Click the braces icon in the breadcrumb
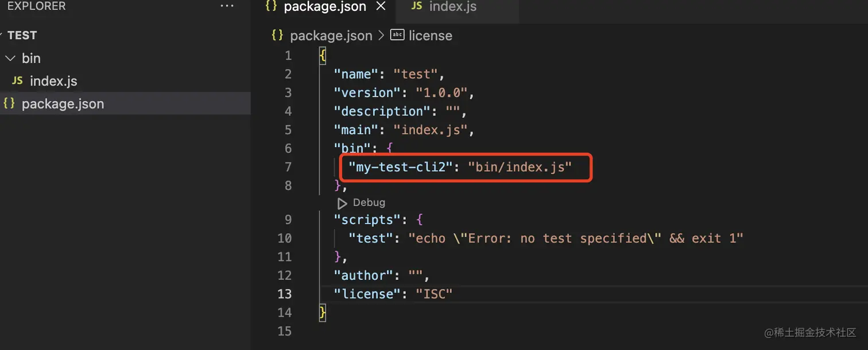The image size is (868, 350). (277, 36)
